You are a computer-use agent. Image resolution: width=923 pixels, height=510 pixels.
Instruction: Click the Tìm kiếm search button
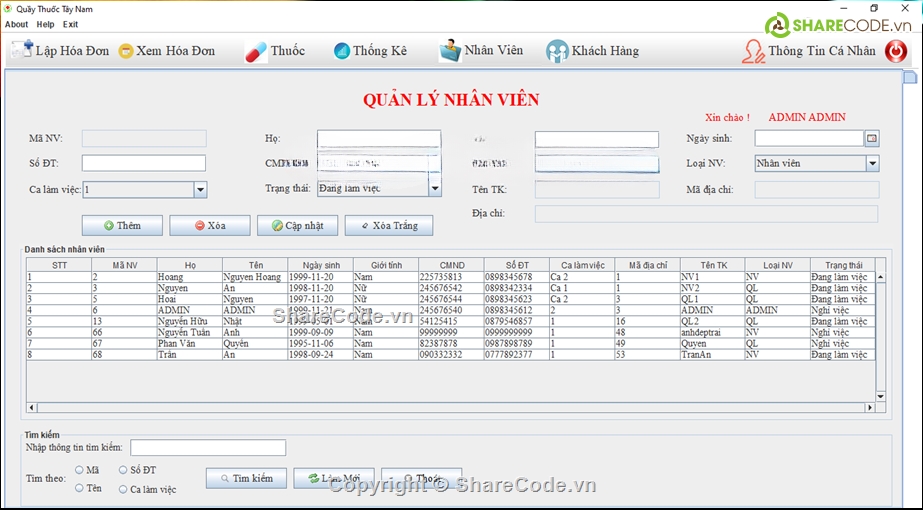pyautogui.click(x=247, y=478)
